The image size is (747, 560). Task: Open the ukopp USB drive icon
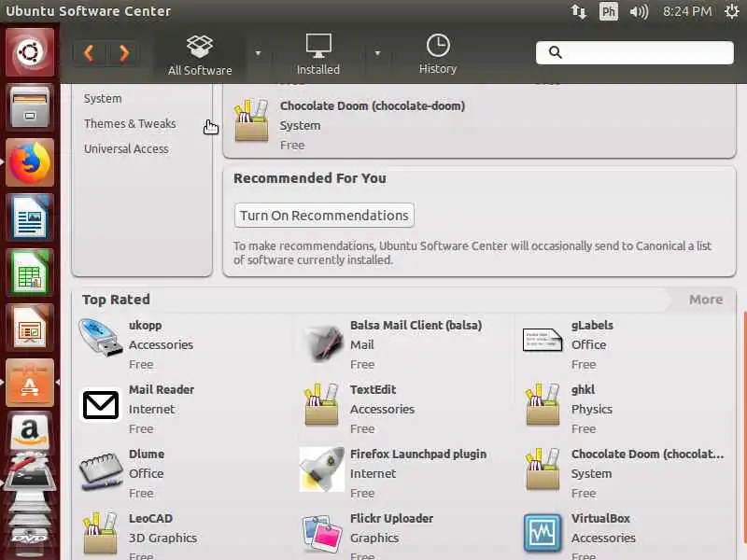point(100,338)
